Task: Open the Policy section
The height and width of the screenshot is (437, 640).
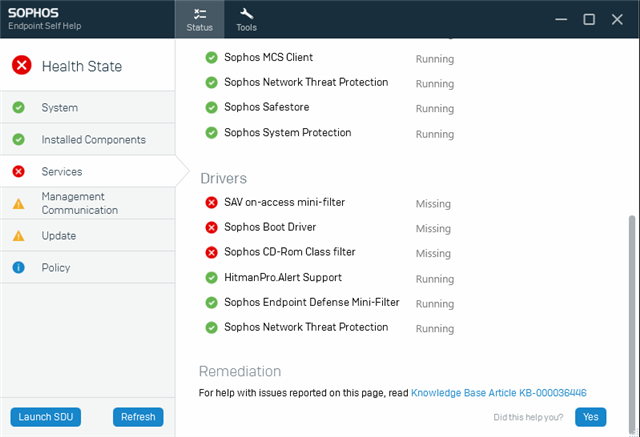Action: (x=87, y=268)
